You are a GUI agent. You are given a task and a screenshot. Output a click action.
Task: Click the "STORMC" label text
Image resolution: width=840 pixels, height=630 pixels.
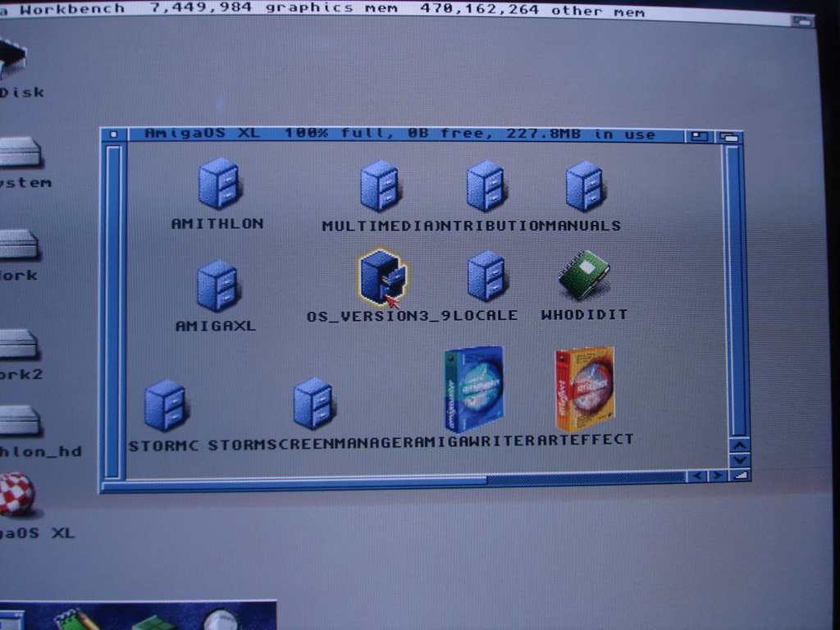(163, 445)
